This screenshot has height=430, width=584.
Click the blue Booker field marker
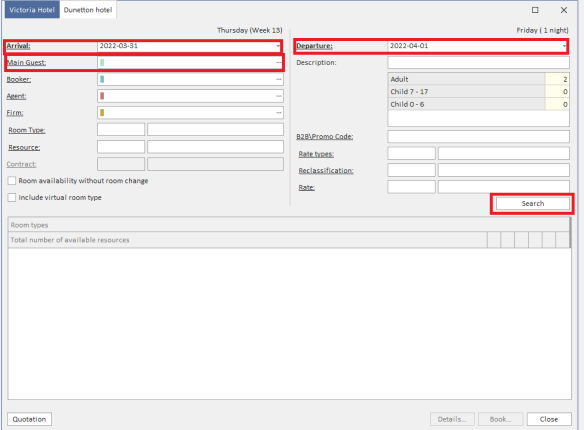tap(102, 79)
